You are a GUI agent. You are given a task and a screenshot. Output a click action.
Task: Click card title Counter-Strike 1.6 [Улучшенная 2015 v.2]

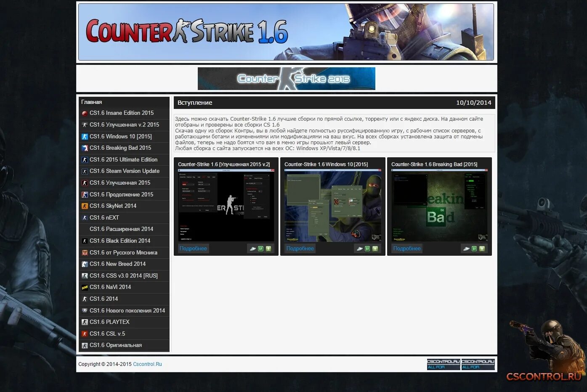[x=224, y=164]
